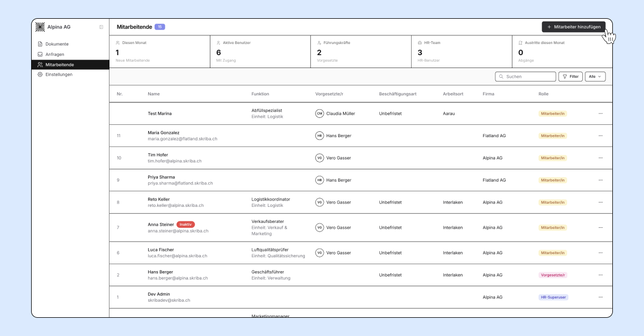This screenshot has height=336, width=644.
Task: Click the HR-Superuser role tag
Action: pyautogui.click(x=553, y=297)
